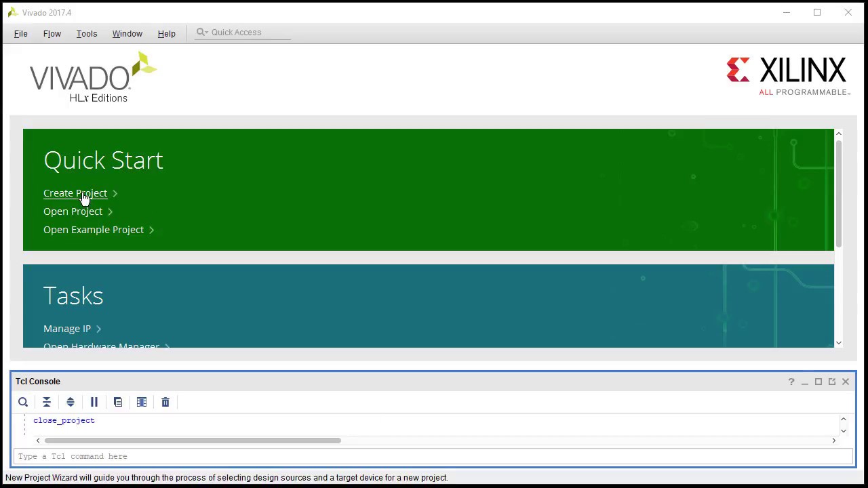This screenshot has height=488, width=868.
Task: Click the Tasks heading
Action: coord(73,296)
